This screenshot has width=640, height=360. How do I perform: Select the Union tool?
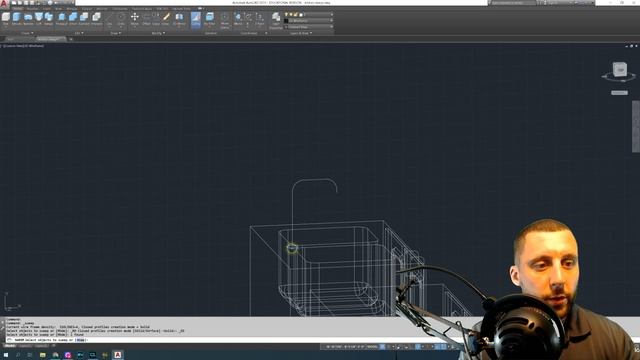[x=73, y=18]
